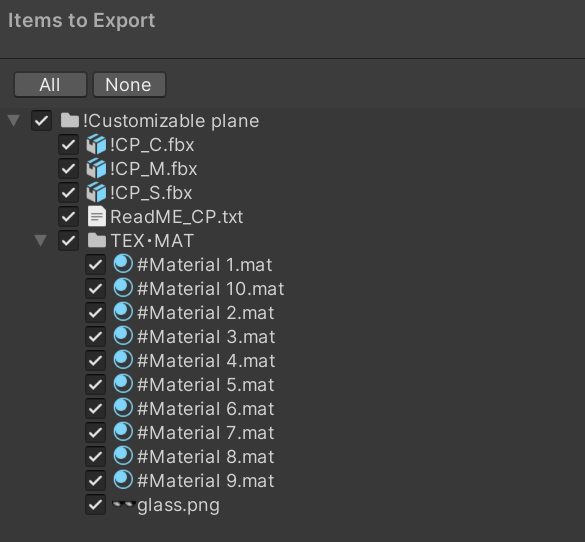Select the #Material 3.mat item label
This screenshot has width=585, height=542.
click(206, 337)
